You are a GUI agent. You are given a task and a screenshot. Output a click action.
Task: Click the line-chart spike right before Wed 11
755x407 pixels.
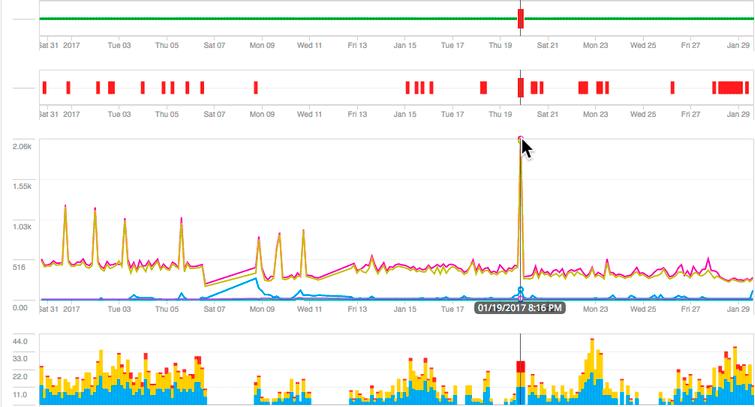tap(303, 231)
